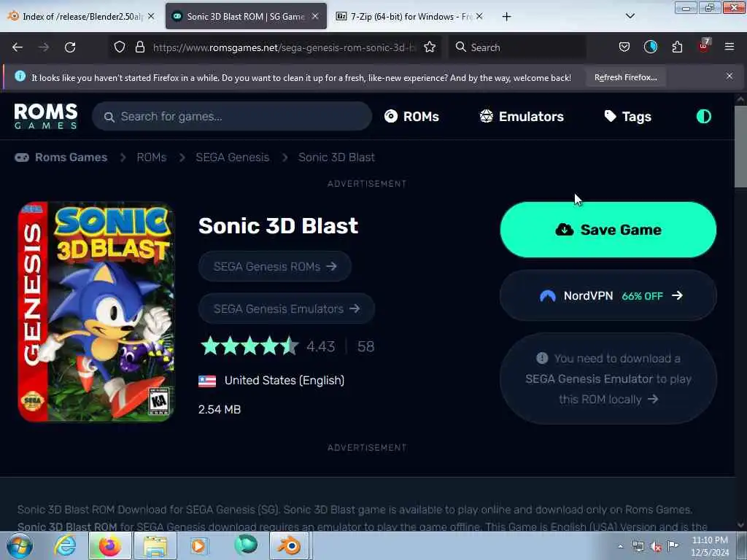Open SEGA Genesis Emulators link
This screenshot has width=747, height=560.
pyautogui.click(x=286, y=308)
